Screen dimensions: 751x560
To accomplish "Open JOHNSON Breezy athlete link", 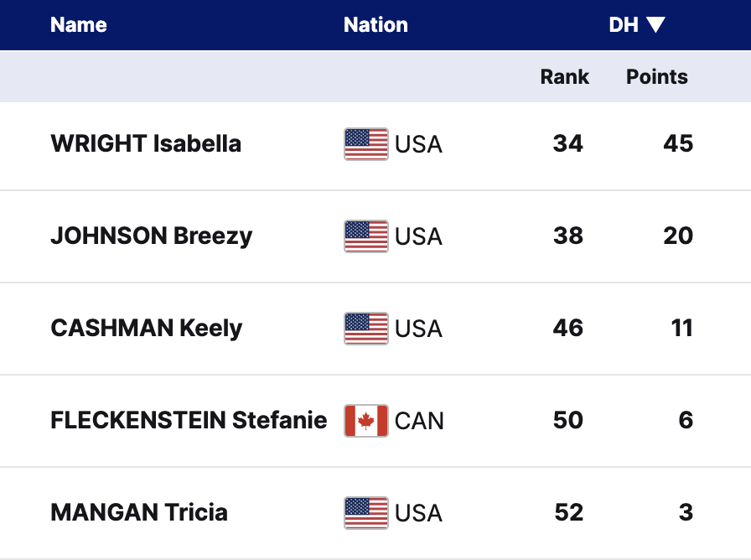I will point(151,236).
